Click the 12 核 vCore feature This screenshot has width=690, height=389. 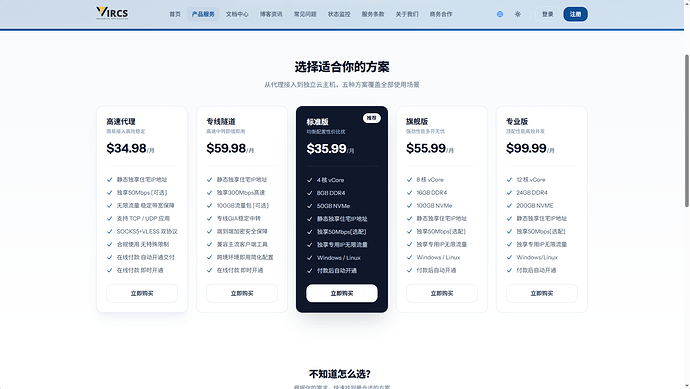coord(531,180)
